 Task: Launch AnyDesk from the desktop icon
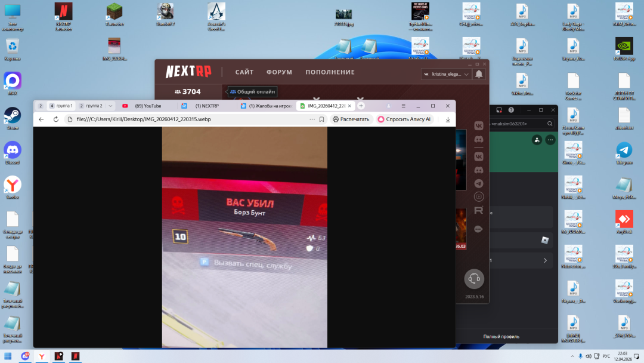click(623, 220)
